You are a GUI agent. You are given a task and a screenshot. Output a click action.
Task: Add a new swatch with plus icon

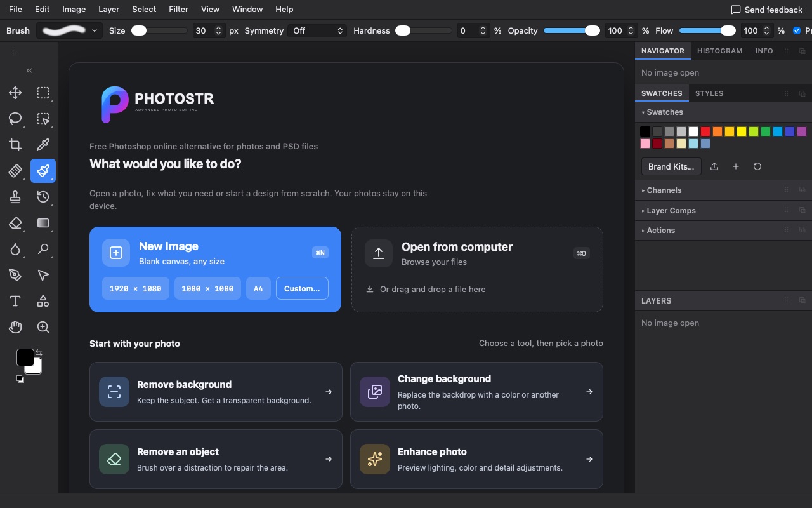pyautogui.click(x=736, y=166)
